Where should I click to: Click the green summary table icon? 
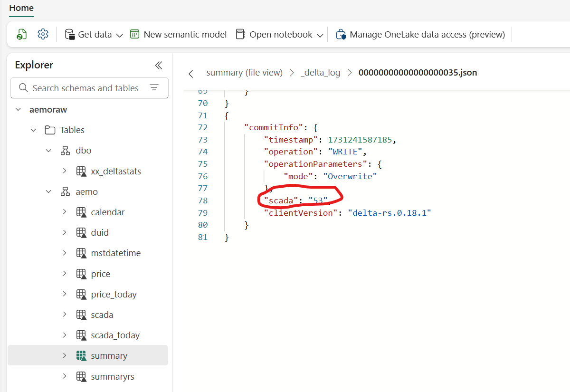81,356
